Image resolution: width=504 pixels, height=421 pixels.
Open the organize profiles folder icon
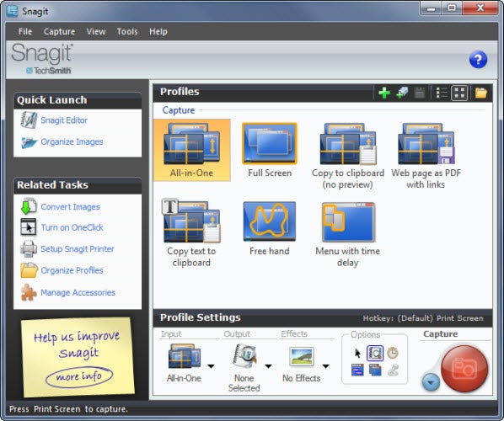tap(481, 93)
